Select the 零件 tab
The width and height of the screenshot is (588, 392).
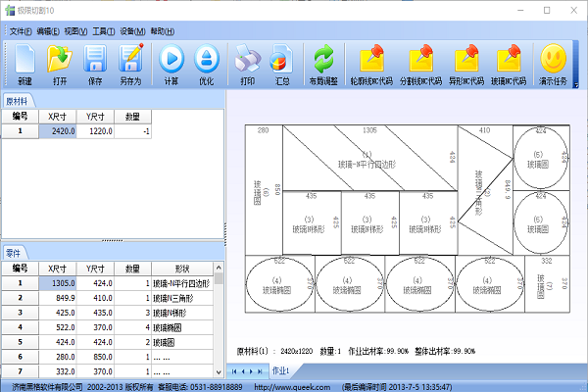point(14,253)
